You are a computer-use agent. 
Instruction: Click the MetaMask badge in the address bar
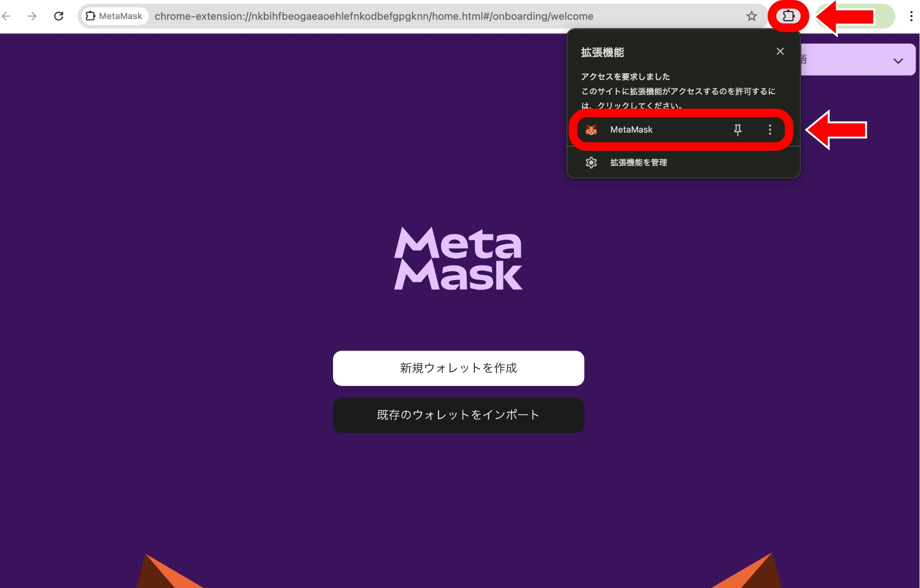tap(114, 16)
